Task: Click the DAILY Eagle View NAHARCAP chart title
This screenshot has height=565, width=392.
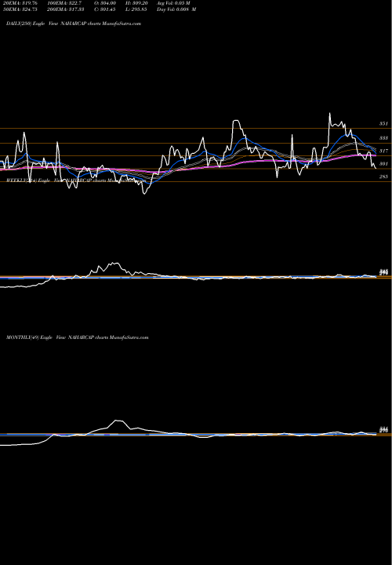Action: pyautogui.click(x=74, y=24)
